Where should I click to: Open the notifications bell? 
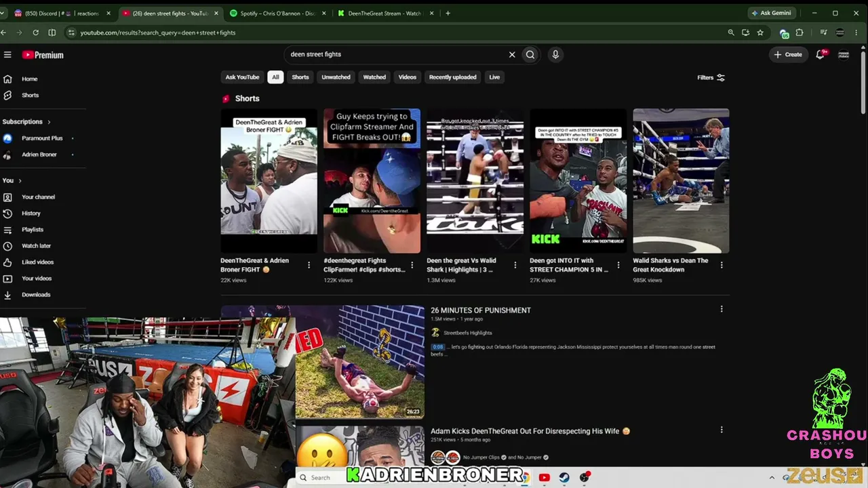pos(821,54)
